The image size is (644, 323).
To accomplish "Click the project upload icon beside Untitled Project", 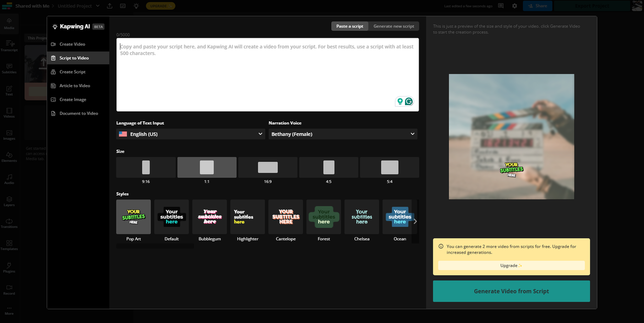I will (x=109, y=6).
